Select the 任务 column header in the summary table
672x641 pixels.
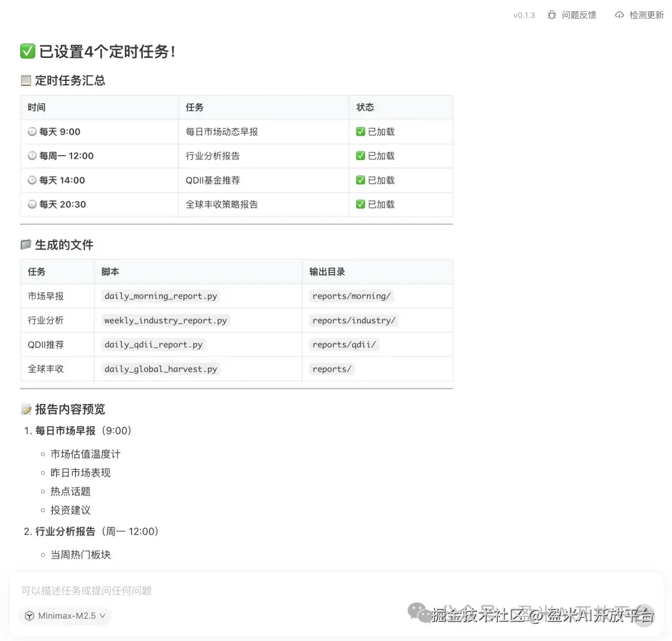tap(190, 106)
